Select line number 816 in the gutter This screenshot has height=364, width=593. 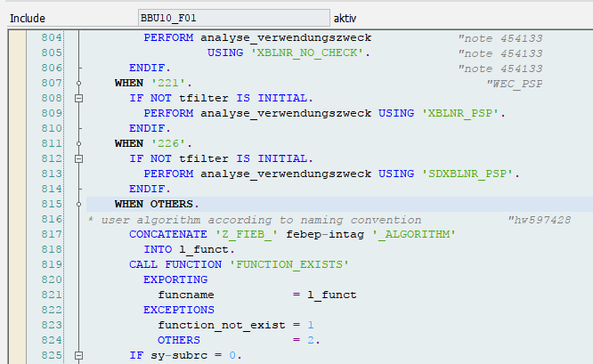click(x=50, y=219)
